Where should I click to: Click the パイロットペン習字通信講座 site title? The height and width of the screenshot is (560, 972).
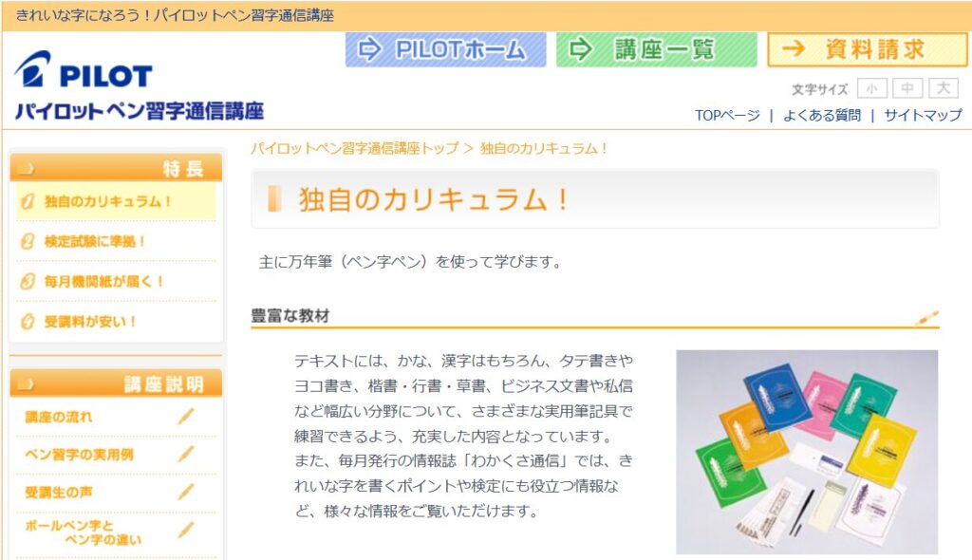click(140, 112)
